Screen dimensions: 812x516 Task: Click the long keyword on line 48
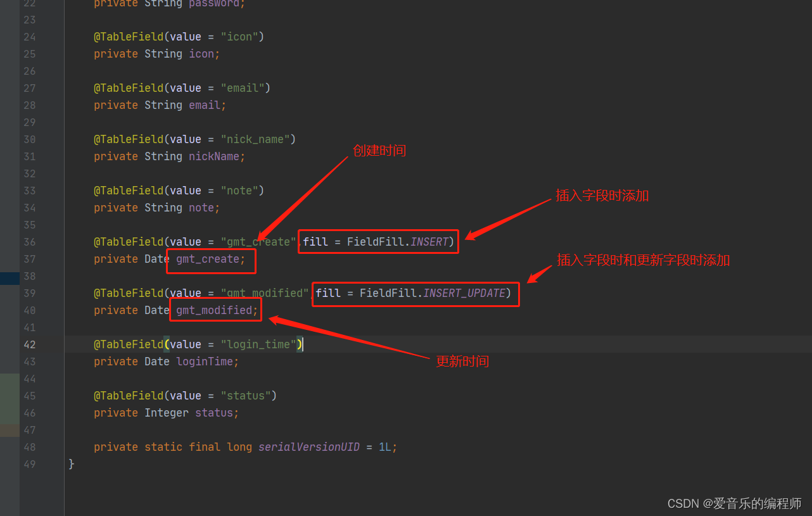pos(239,447)
